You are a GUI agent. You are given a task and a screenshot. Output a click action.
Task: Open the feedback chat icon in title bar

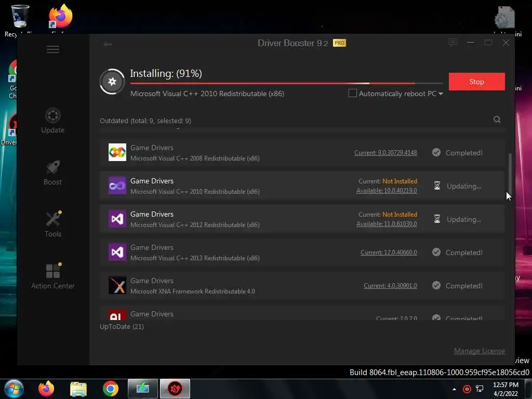click(x=453, y=43)
